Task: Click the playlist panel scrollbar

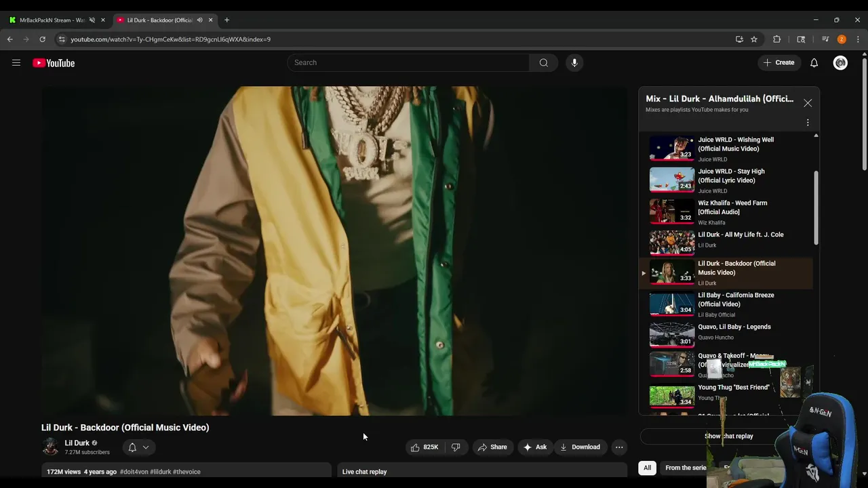Action: click(x=816, y=209)
